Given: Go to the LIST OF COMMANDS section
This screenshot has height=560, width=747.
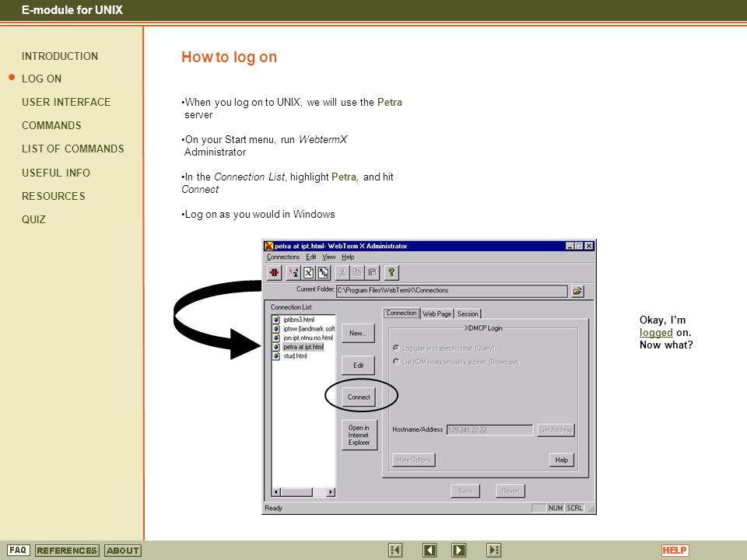Looking at the screenshot, I should [73, 149].
